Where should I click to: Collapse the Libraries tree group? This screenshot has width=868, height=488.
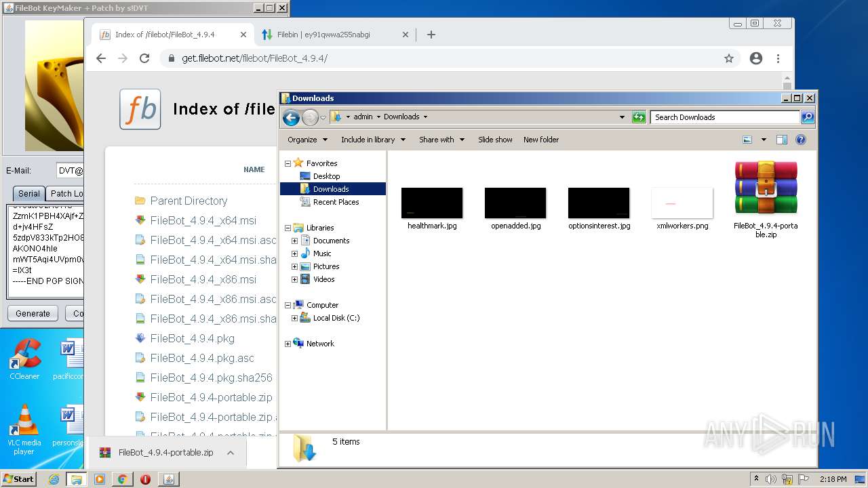point(288,228)
